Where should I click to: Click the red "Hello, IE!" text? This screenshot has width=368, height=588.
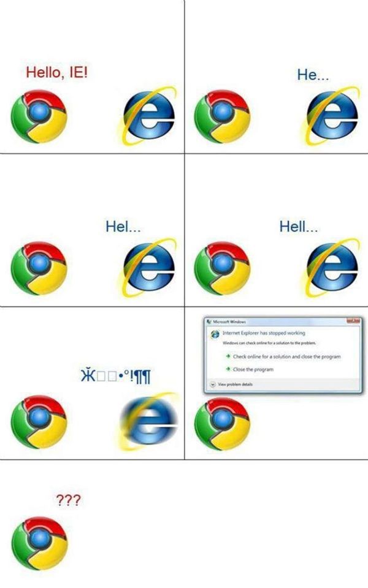tap(56, 72)
